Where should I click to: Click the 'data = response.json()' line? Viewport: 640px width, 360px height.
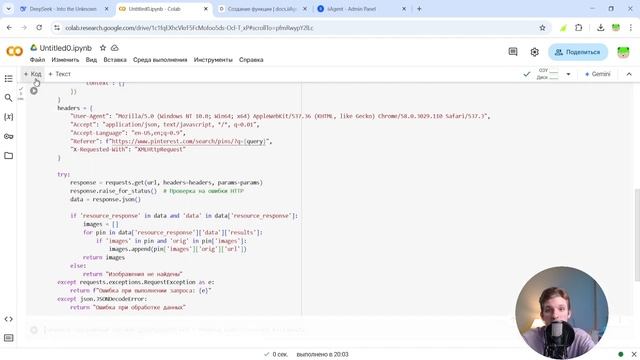tap(105, 199)
